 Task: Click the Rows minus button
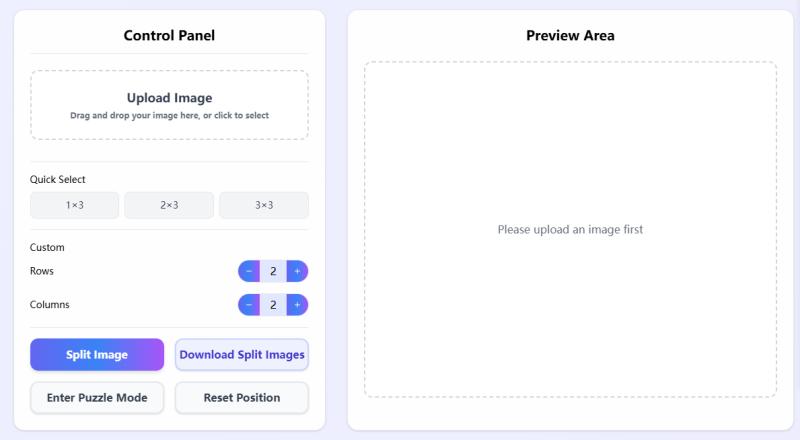pos(249,271)
